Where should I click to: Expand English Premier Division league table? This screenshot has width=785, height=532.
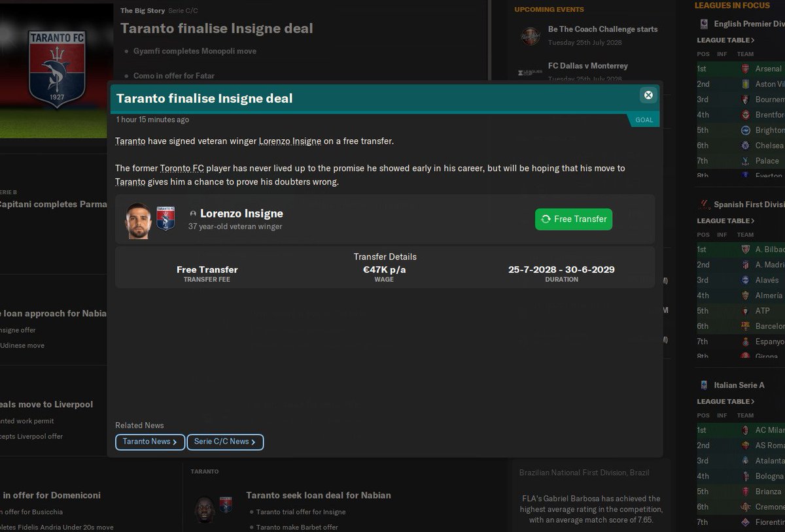(x=726, y=41)
